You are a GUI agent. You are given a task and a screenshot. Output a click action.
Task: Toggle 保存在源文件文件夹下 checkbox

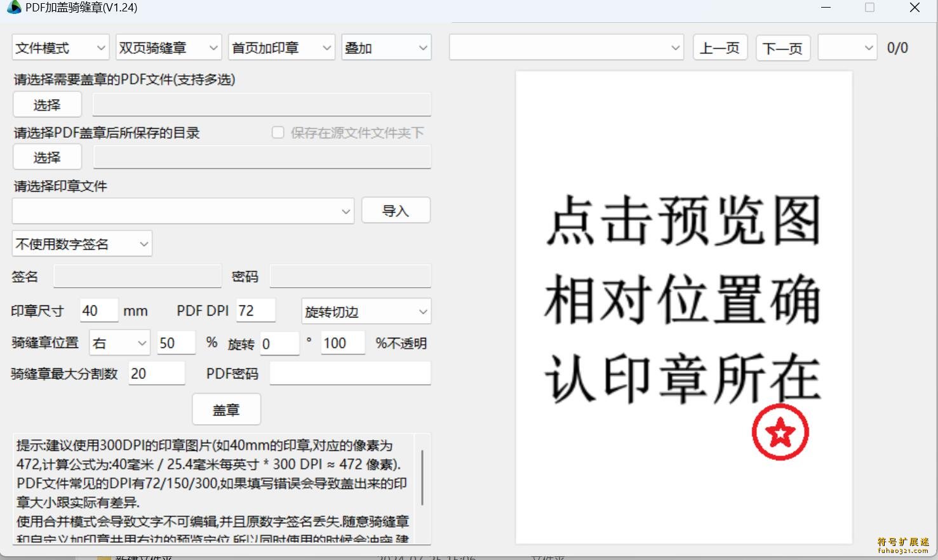(278, 133)
